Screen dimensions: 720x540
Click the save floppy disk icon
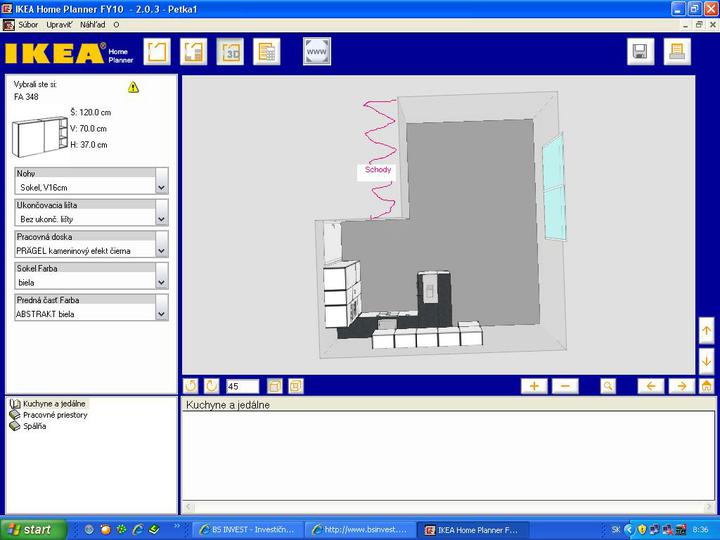click(x=640, y=52)
